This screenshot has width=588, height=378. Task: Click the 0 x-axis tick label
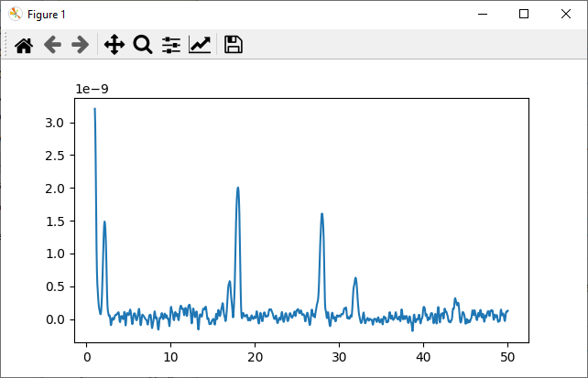tap(87, 357)
